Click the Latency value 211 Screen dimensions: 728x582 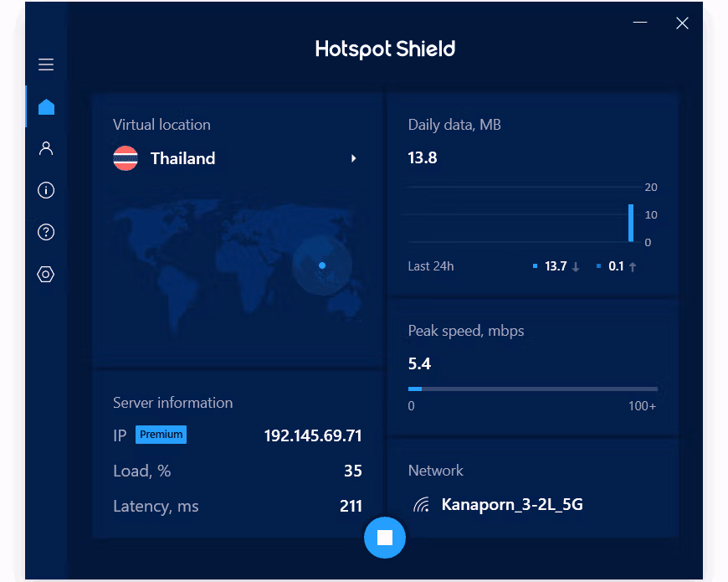(x=351, y=506)
